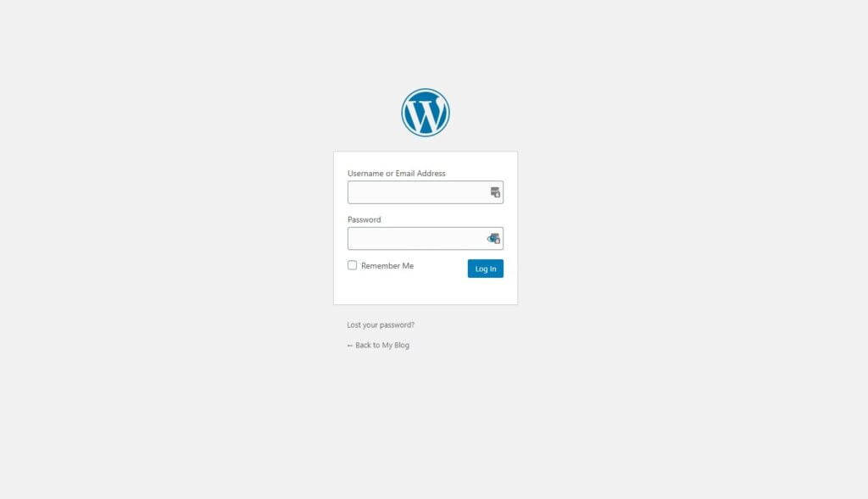This screenshot has height=499, width=868.
Task: Start password recovery via Lost your password?
Action: [x=381, y=324]
